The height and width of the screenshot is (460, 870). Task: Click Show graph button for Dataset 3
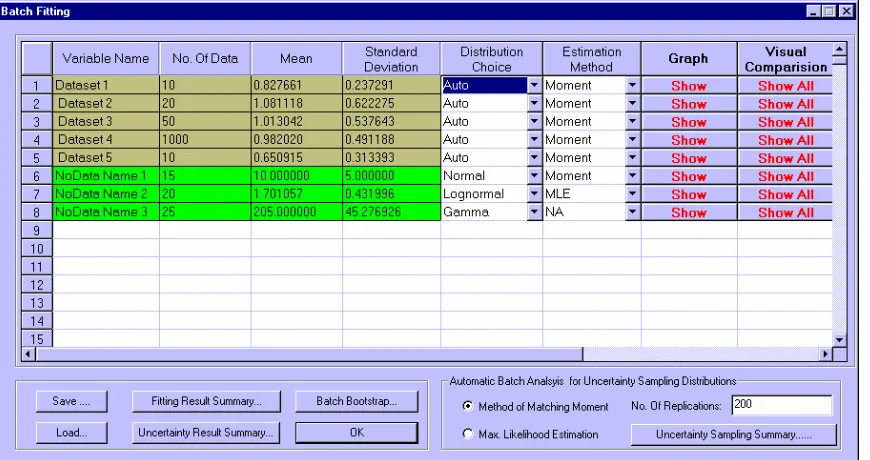tap(689, 122)
